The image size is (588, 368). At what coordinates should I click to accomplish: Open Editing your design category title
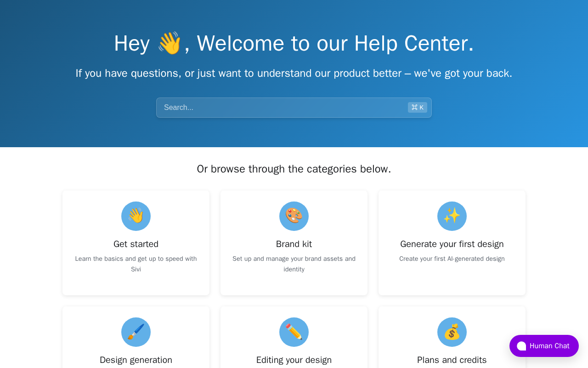pyautogui.click(x=294, y=360)
